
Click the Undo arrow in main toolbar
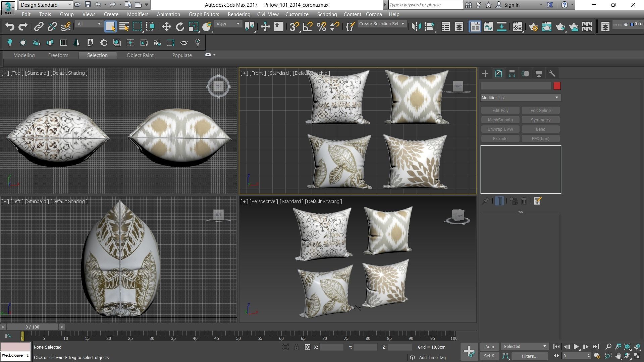10,26
